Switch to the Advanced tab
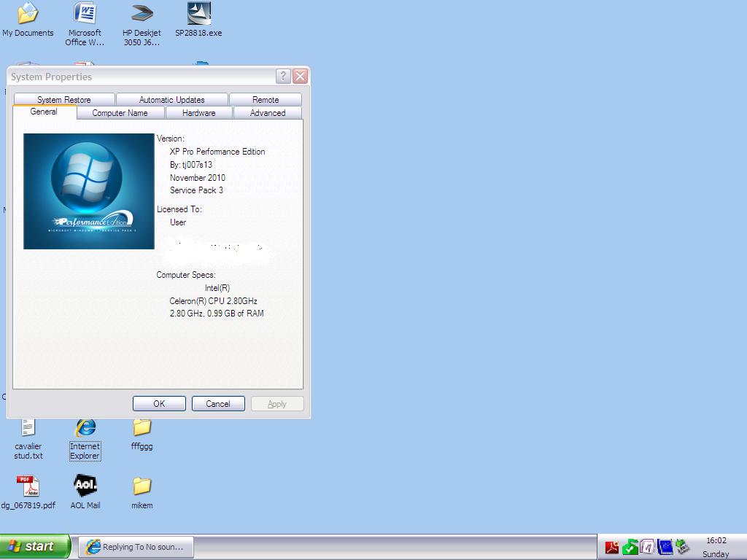 (268, 113)
